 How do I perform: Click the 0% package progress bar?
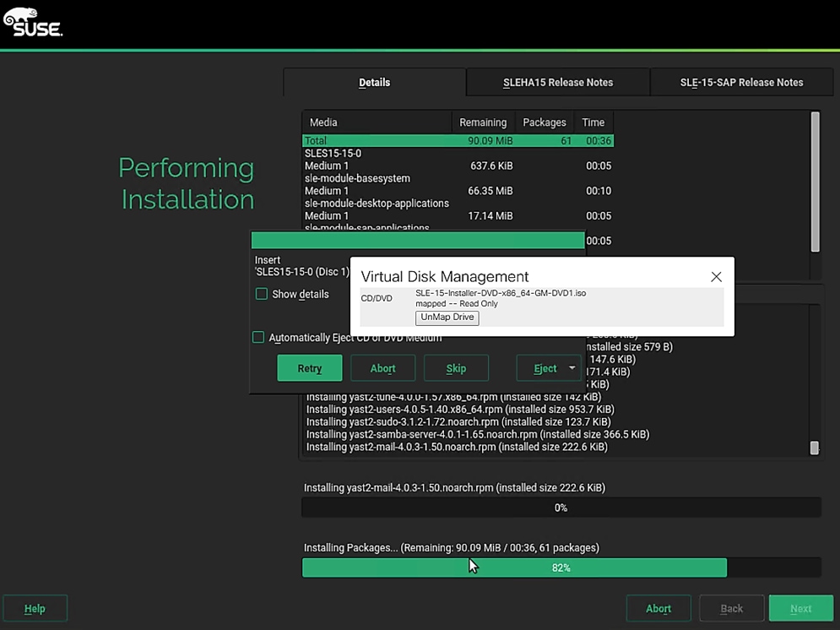point(561,508)
